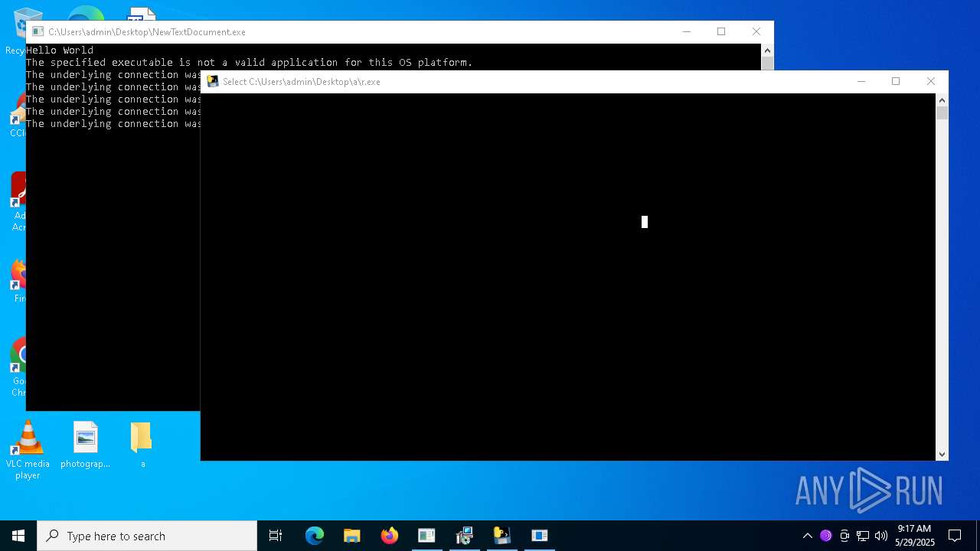Click the Type here to search box
This screenshot has height=551, width=980.
pyautogui.click(x=147, y=536)
